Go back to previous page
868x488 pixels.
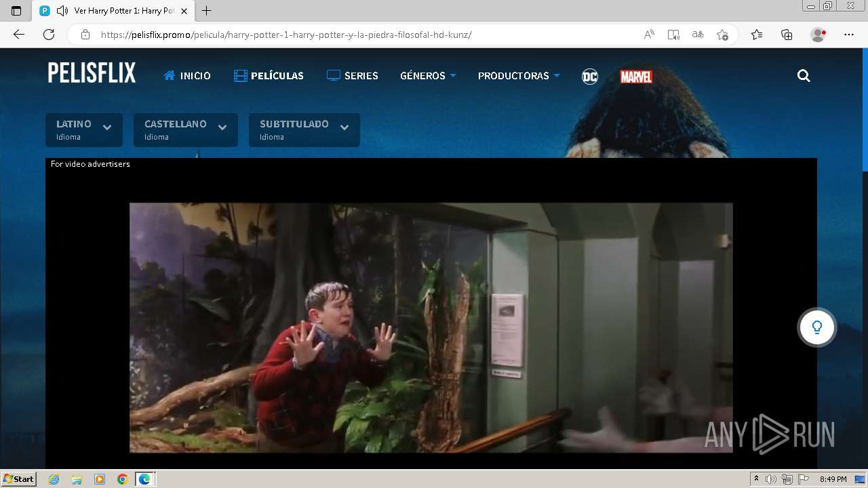pos(19,35)
